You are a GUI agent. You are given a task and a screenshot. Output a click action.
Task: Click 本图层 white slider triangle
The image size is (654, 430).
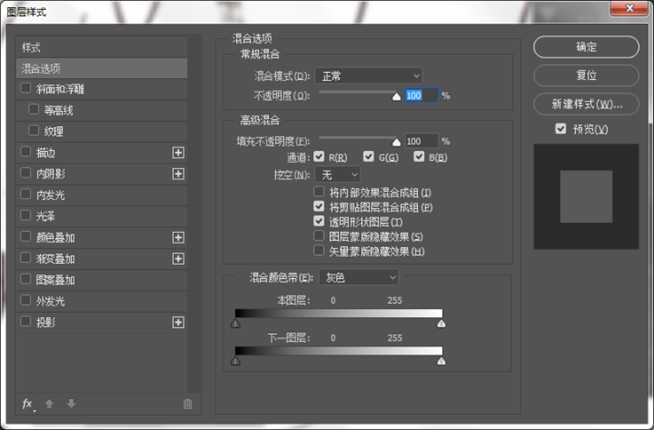coord(441,324)
